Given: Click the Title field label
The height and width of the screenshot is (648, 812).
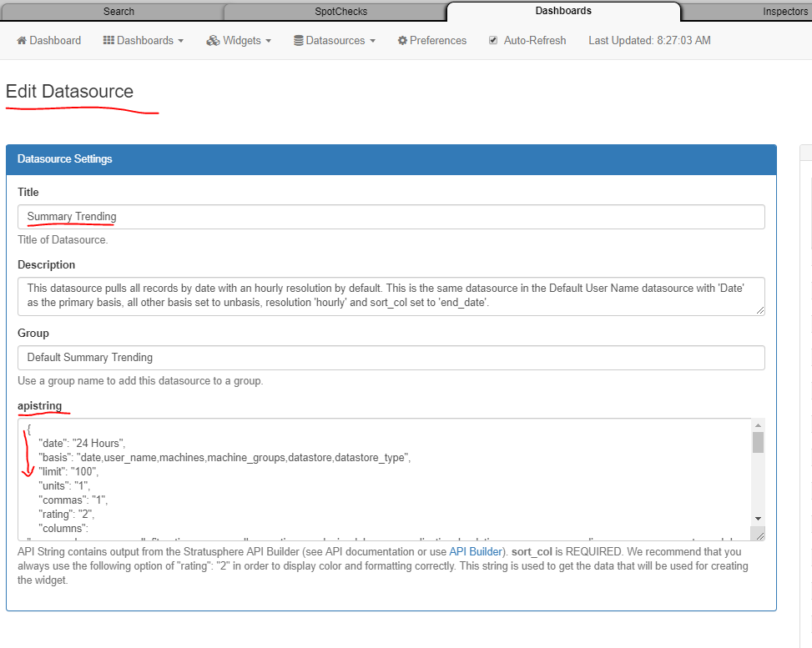Looking at the screenshot, I should pos(28,192).
